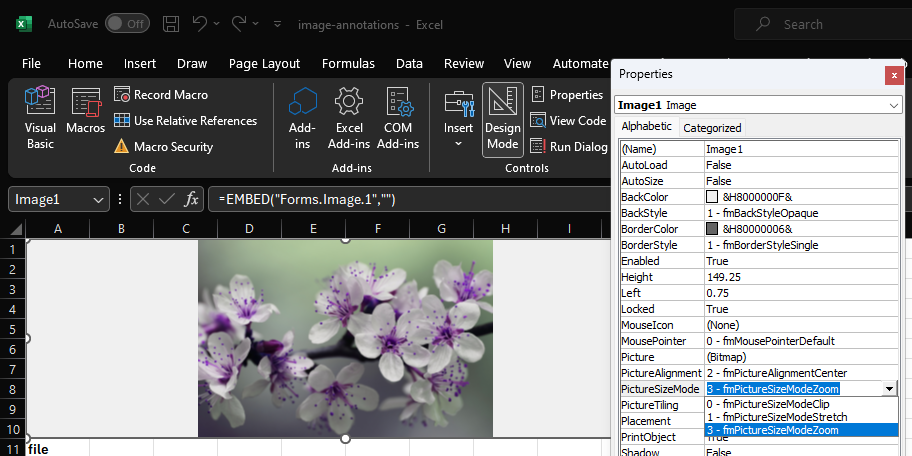This screenshot has height=456, width=912.
Task: Click the Add-ins hexagon icon
Action: pyautogui.click(x=302, y=102)
